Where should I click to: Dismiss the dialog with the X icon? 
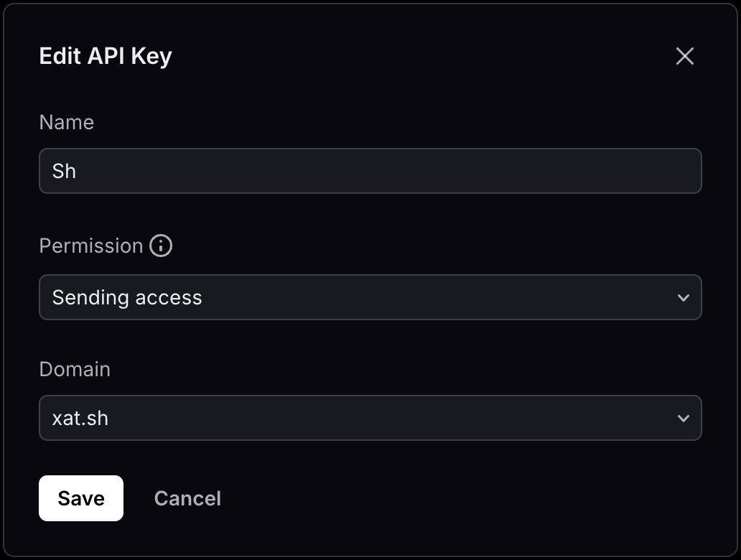tap(684, 56)
